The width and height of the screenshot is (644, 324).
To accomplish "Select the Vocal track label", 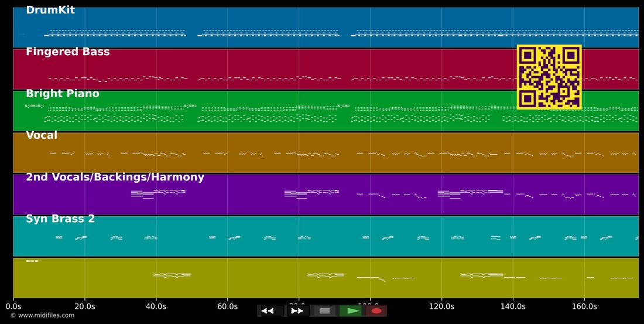I will [x=42, y=135].
